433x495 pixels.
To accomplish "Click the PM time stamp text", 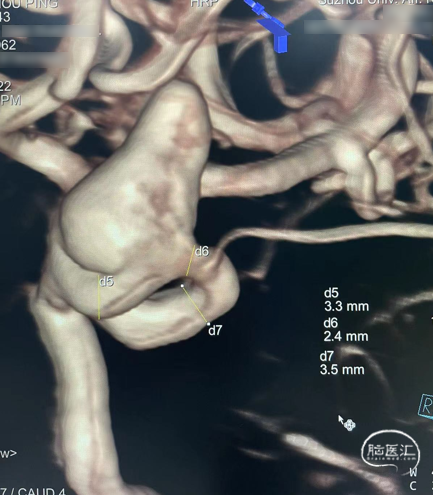I will [11, 100].
